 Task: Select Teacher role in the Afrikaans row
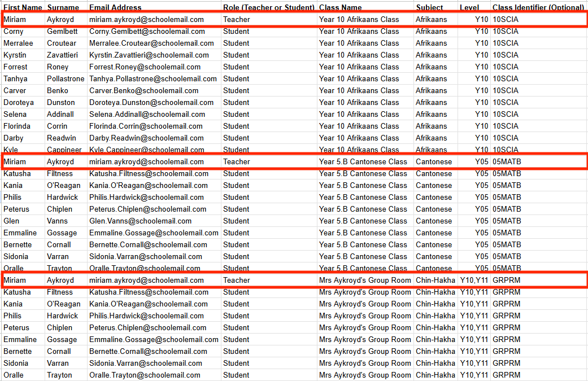[x=268, y=20]
